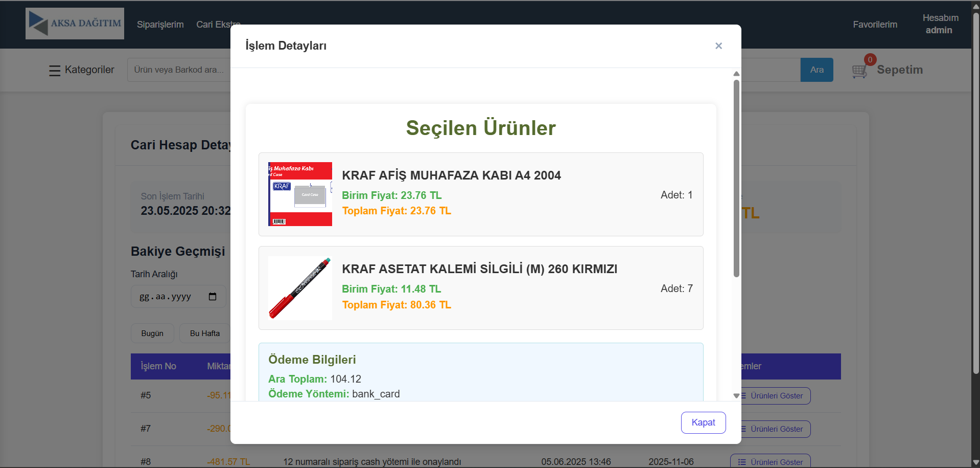Click the Toplam Fiyat: 80.36 TL text
This screenshot has height=468, width=980.
tap(396, 305)
